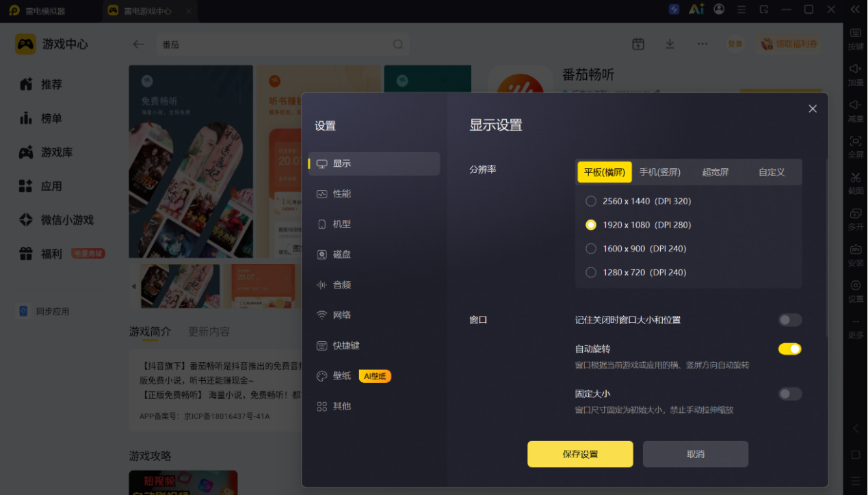Switch to the 更新内容 tab

[209, 332]
